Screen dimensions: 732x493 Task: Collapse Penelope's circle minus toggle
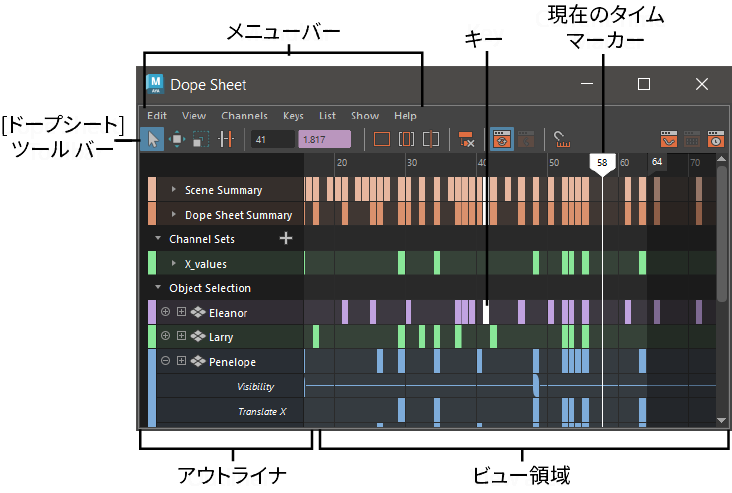[165, 361]
